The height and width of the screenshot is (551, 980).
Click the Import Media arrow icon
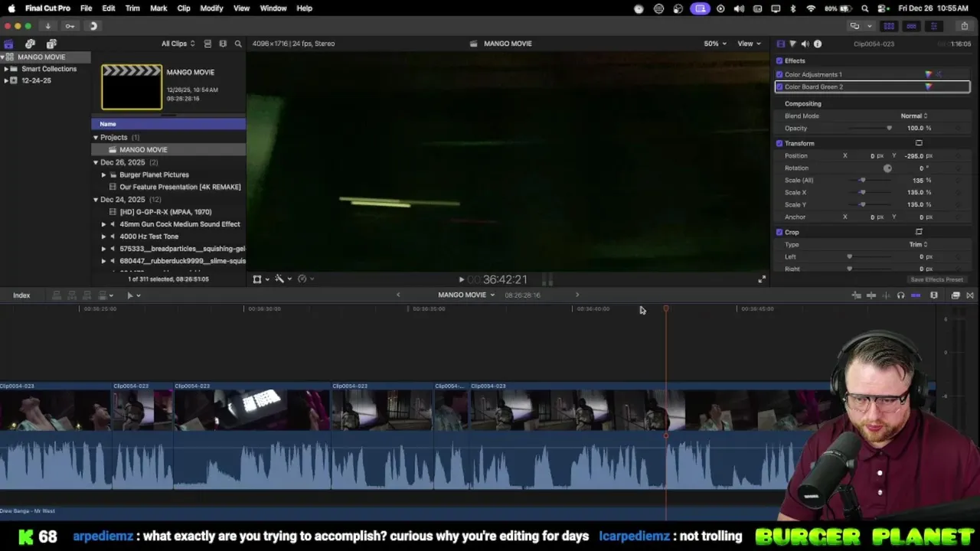tap(47, 26)
